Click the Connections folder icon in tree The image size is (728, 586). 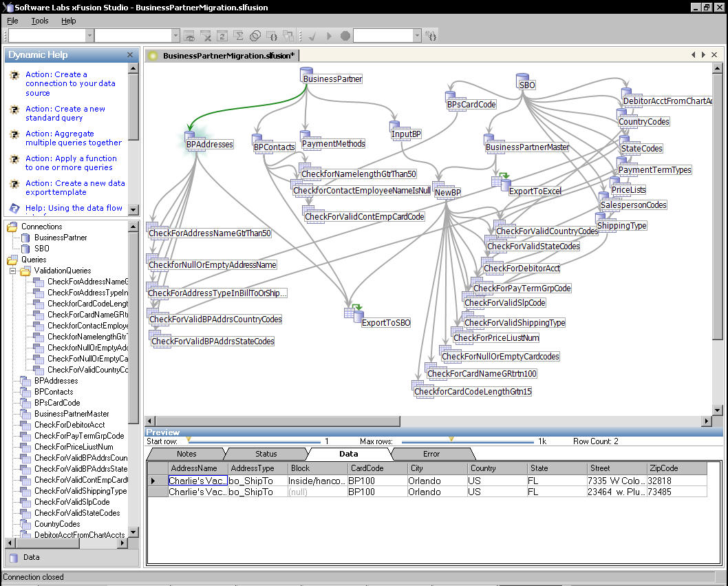12,227
